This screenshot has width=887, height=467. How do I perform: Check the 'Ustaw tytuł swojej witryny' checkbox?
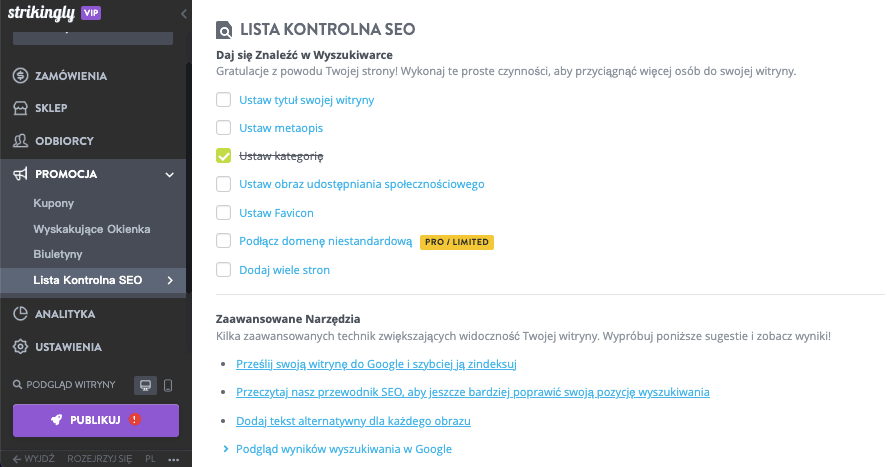point(224,100)
